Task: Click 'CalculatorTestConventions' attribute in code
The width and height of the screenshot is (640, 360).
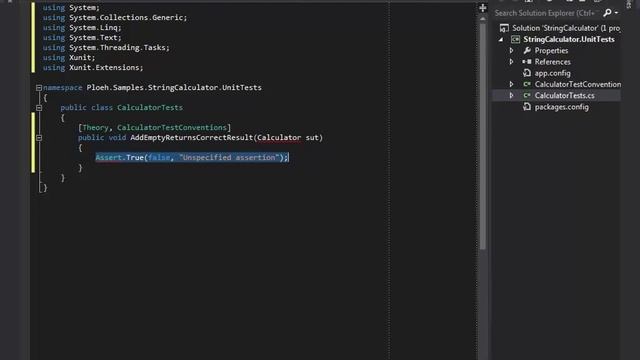Action: (x=172, y=128)
